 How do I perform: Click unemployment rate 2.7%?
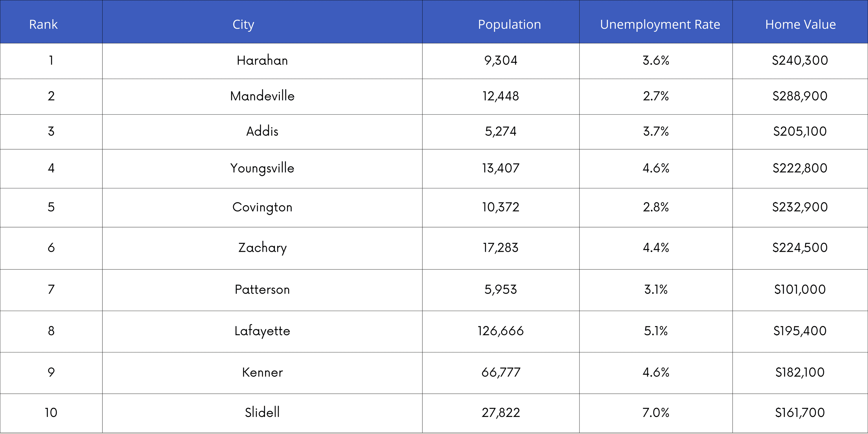[x=656, y=96]
